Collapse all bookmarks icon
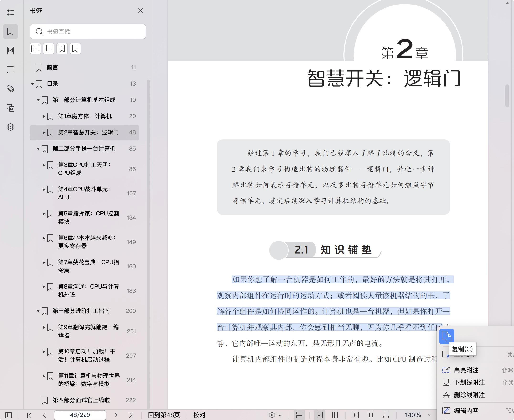The image size is (514, 420). coord(49,49)
